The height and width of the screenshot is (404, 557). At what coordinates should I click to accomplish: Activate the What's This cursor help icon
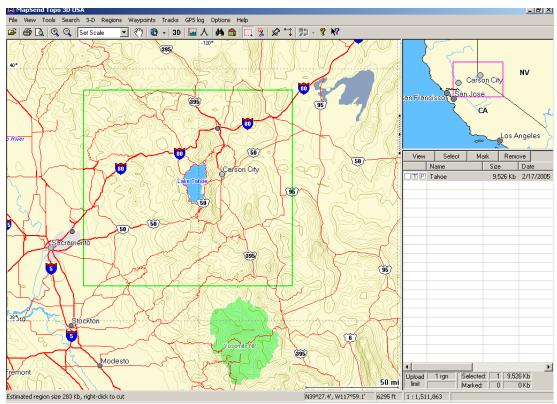point(335,32)
